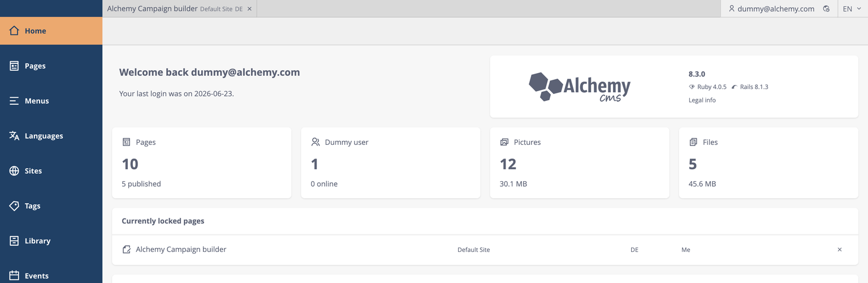868x283 pixels.
Task: Open the Tags section in sidebar
Action: click(51, 206)
